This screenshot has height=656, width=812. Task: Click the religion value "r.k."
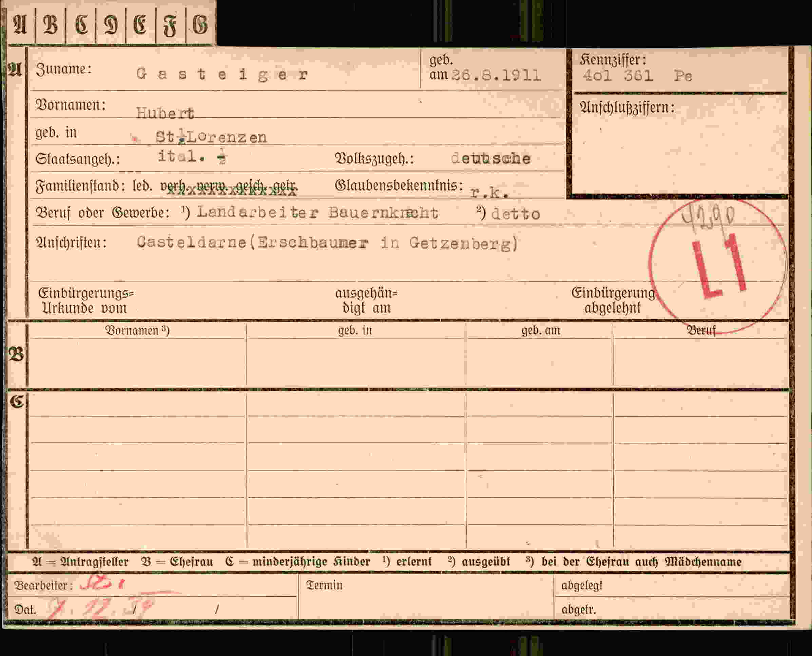click(490, 193)
